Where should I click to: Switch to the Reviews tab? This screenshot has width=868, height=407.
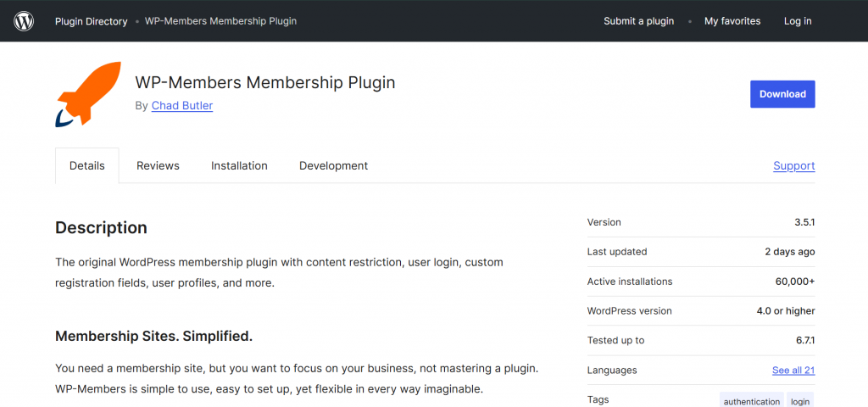click(x=158, y=165)
